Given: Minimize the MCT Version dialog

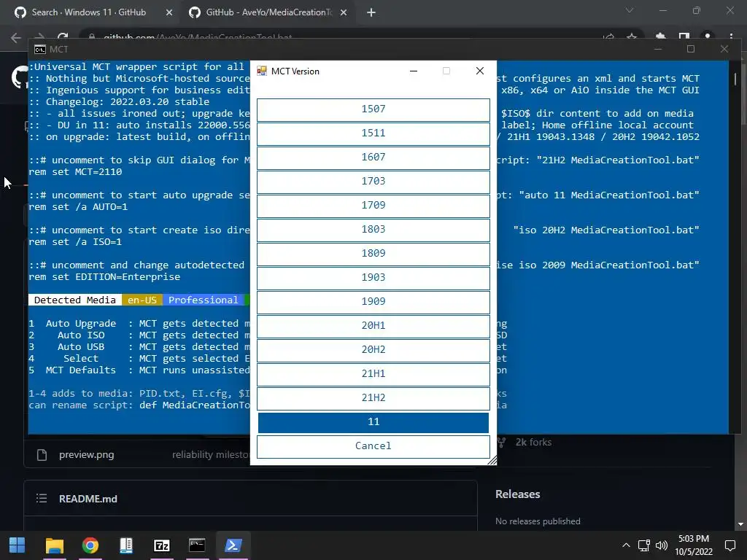Looking at the screenshot, I should [x=414, y=71].
